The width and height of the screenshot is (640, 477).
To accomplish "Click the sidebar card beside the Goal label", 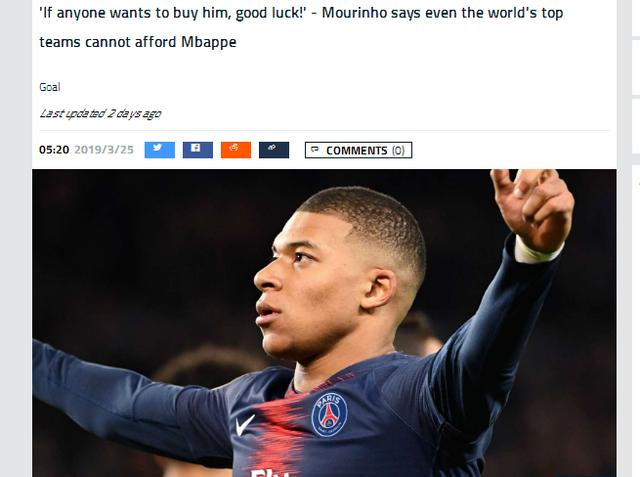I will click(x=636, y=68).
